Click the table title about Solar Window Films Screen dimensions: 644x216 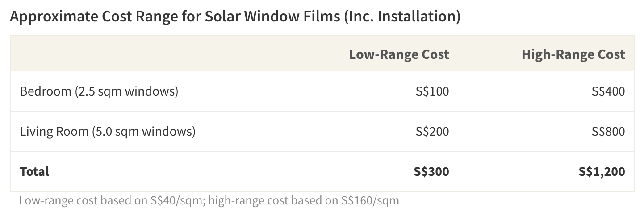[235, 17]
